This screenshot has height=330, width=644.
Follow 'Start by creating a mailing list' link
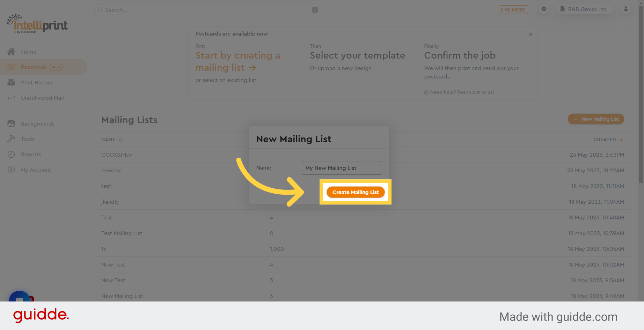pyautogui.click(x=237, y=61)
